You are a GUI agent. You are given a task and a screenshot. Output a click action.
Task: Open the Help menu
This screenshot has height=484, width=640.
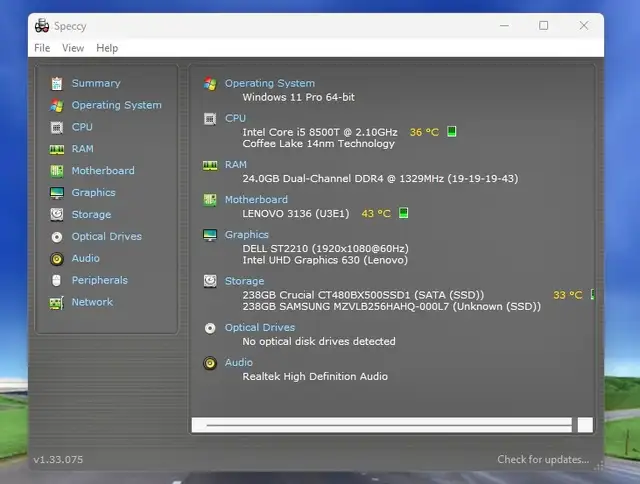pyautogui.click(x=107, y=48)
